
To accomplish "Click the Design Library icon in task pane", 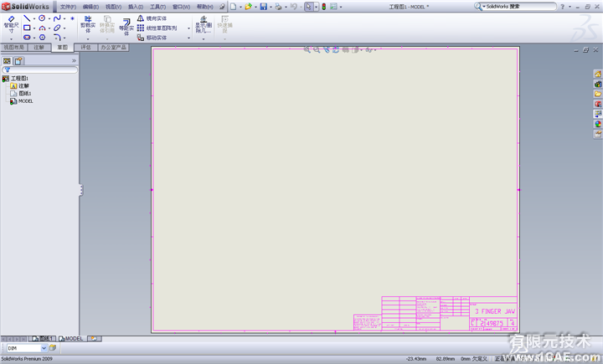I will point(598,84).
